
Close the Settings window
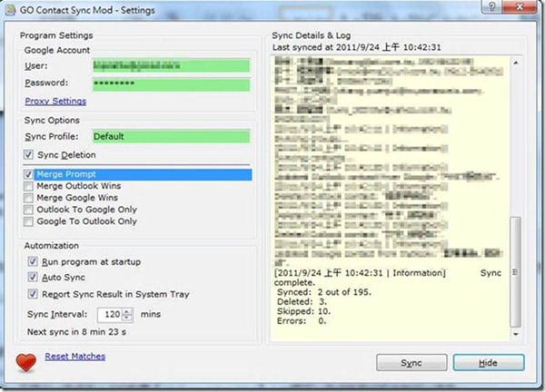(x=520, y=6)
